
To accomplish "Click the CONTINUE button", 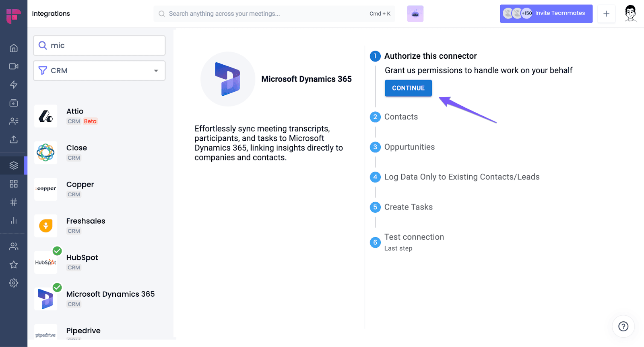I will tap(408, 88).
